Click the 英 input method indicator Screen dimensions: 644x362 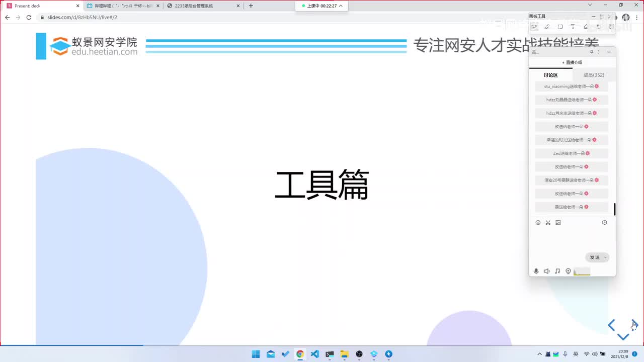pos(576,354)
